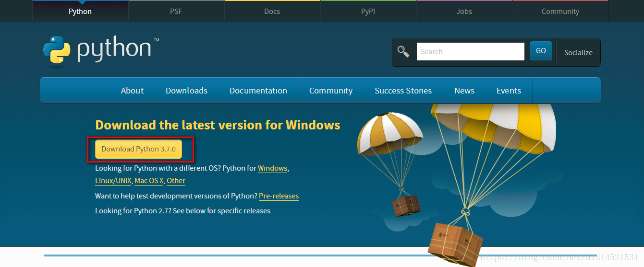Image resolution: width=644 pixels, height=267 pixels.
Task: Open Community in the blue navigation bar
Action: (331, 91)
